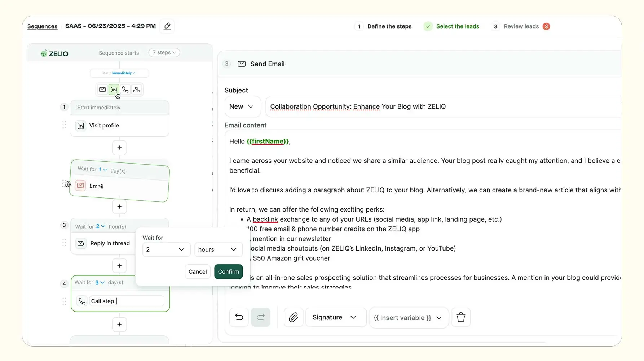Delete the step with the trash icon
The image size is (644, 361).
461,317
